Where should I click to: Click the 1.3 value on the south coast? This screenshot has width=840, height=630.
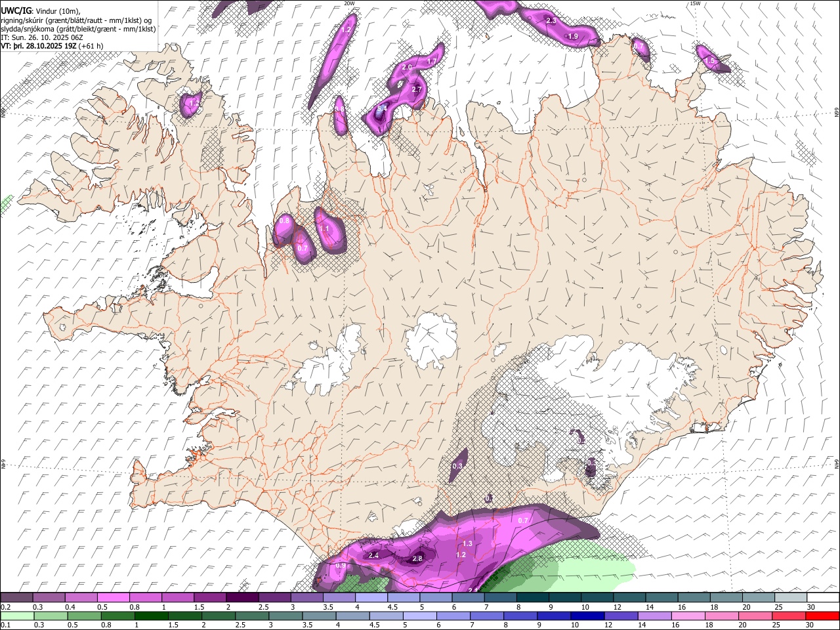pyautogui.click(x=467, y=544)
